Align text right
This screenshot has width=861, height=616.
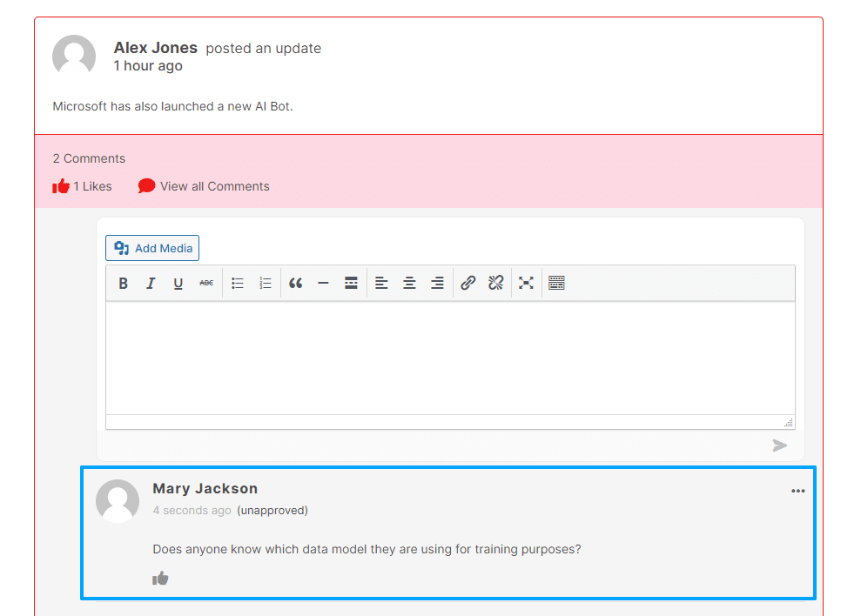point(437,284)
